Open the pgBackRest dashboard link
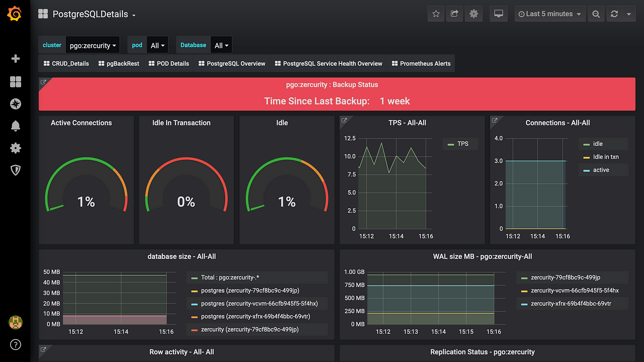 click(x=119, y=63)
